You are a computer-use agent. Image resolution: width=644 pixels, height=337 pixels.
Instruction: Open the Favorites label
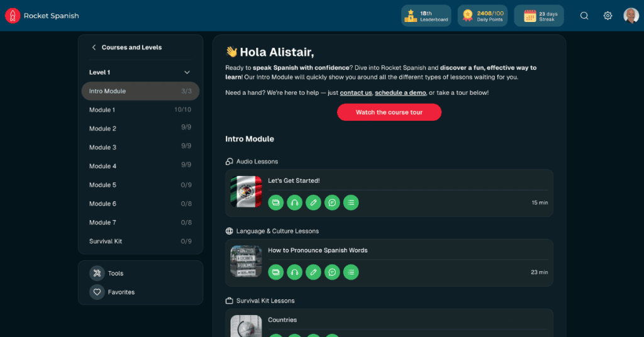coord(121,292)
